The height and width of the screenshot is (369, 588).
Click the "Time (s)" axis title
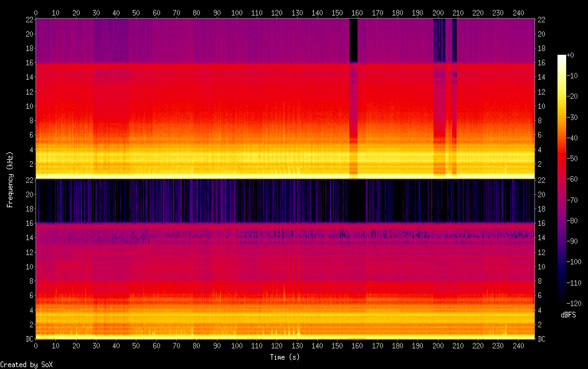coord(285,357)
